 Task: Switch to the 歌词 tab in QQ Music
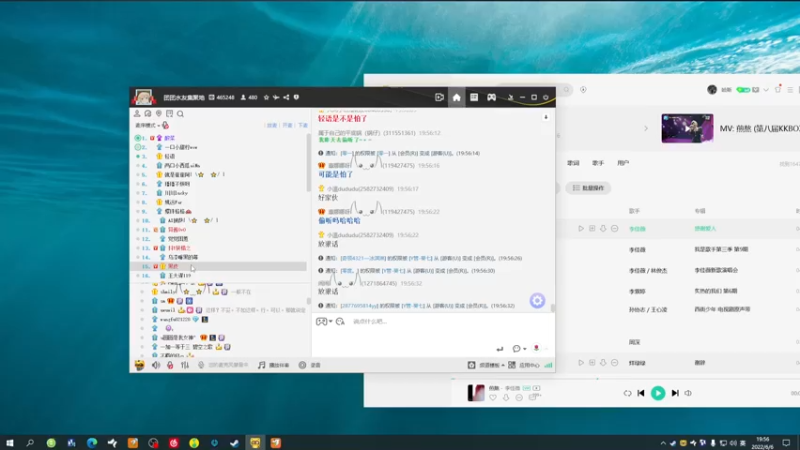(573, 163)
